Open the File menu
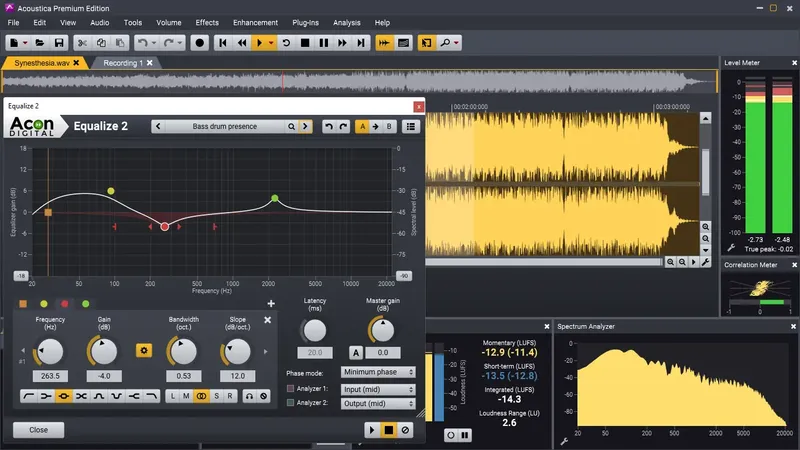 click(x=13, y=22)
